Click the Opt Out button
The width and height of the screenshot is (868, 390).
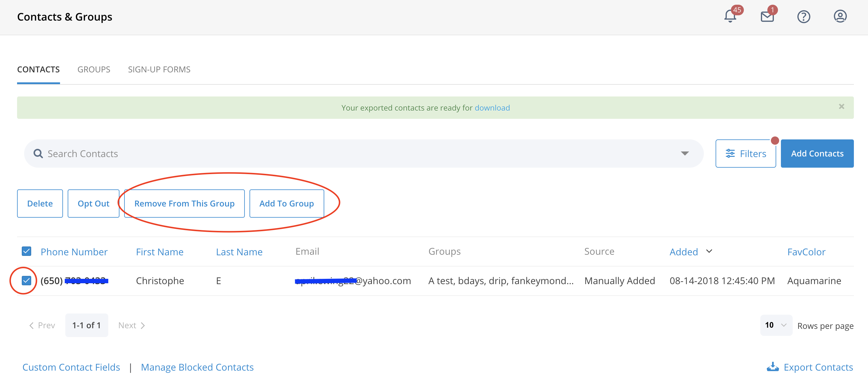click(93, 204)
